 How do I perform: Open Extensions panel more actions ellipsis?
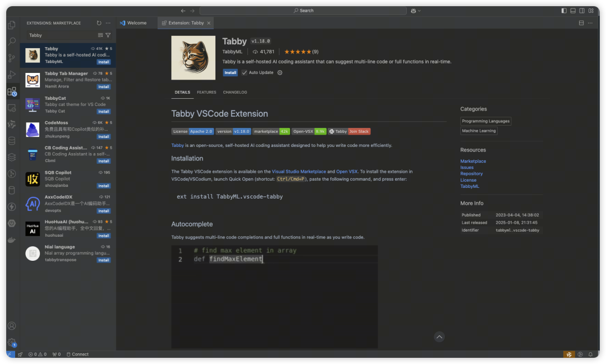(x=108, y=23)
